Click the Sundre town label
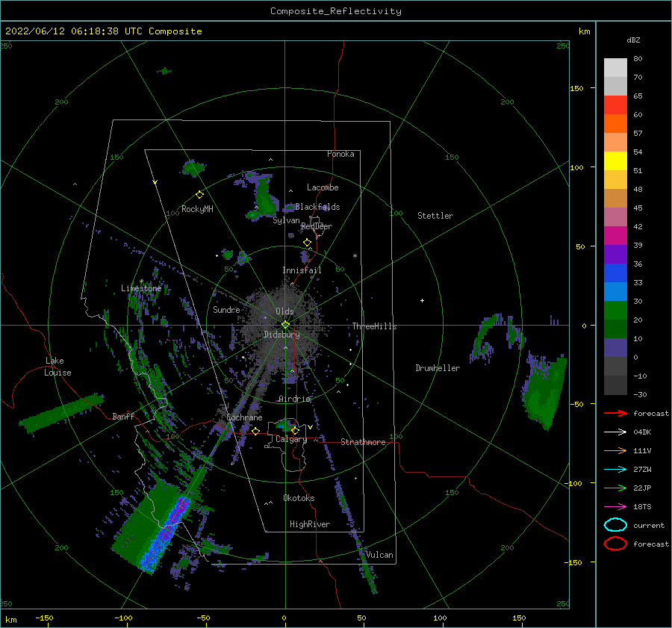Image resolution: width=672 pixels, height=628 pixels. pos(226,309)
